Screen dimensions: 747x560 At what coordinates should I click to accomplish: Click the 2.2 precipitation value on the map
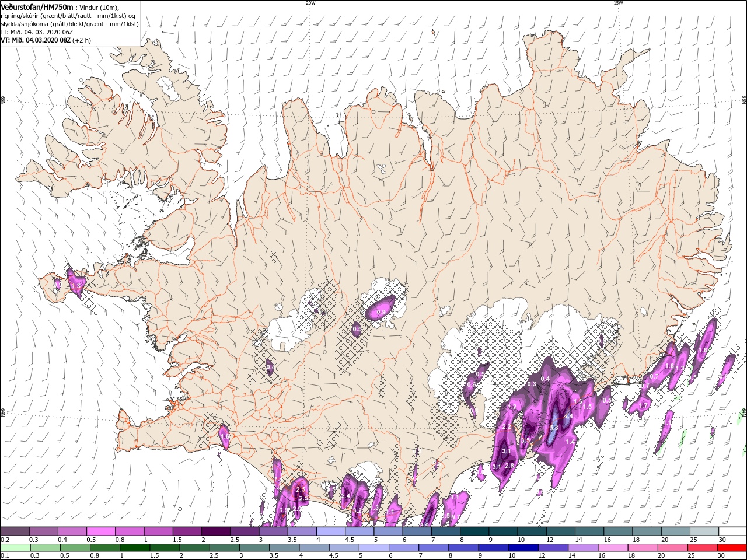pos(507,427)
